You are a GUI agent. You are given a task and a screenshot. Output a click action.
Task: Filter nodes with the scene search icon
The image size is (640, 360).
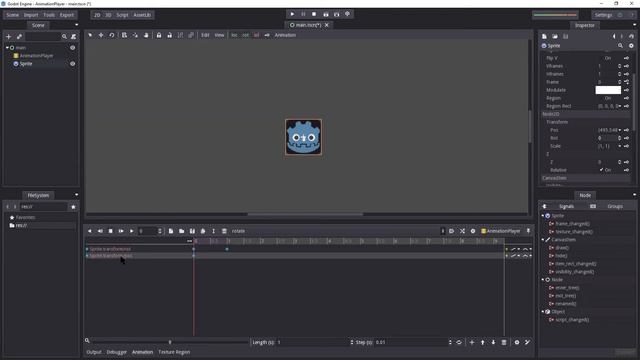point(64,37)
